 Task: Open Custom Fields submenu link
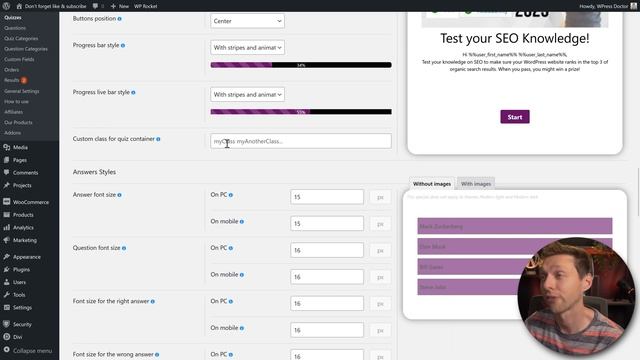point(19,59)
